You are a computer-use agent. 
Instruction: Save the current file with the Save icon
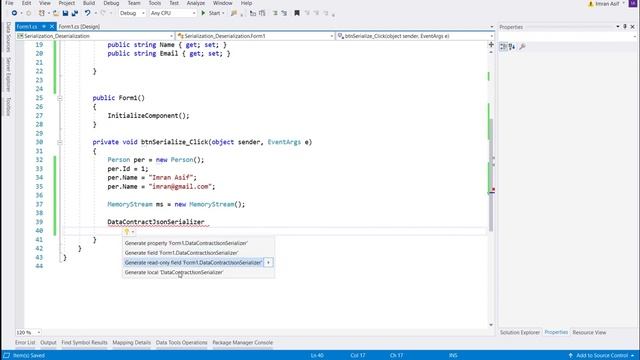click(x=65, y=13)
